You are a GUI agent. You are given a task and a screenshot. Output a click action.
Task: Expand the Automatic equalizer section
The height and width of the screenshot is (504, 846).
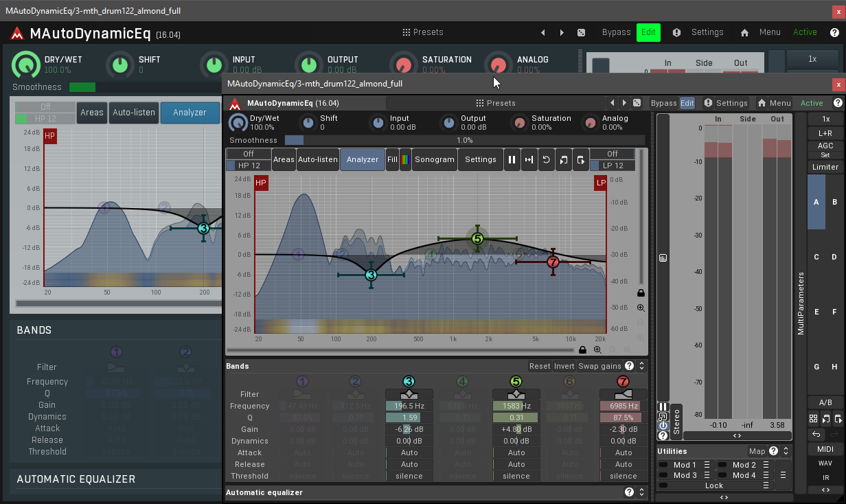(641, 492)
